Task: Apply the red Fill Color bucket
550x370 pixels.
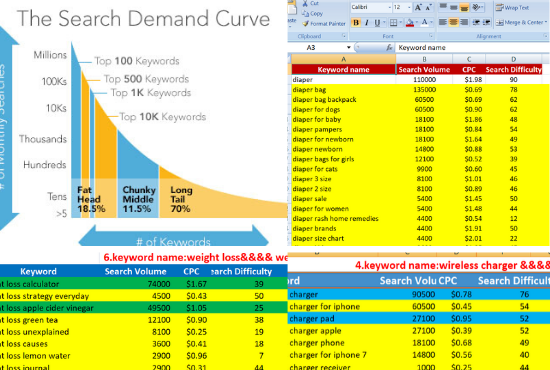Action: 410,23
